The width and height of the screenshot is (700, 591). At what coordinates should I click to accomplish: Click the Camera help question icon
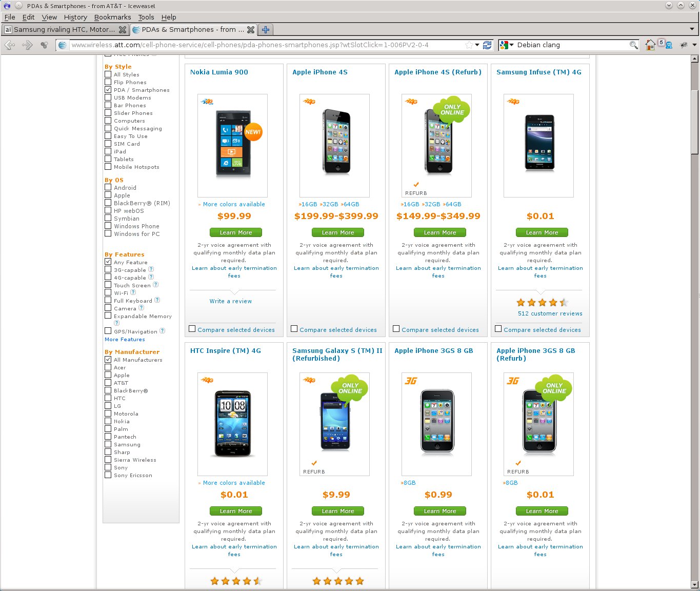pyautogui.click(x=142, y=308)
